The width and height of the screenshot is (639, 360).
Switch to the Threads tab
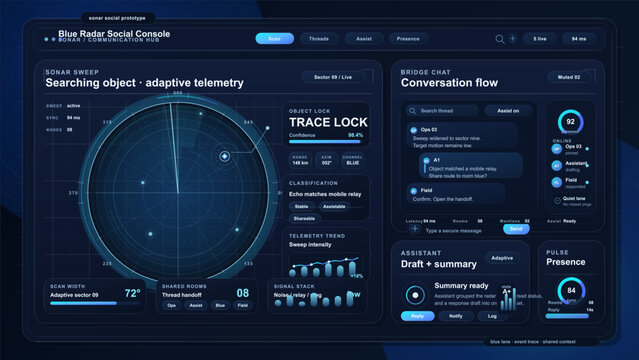(x=319, y=39)
